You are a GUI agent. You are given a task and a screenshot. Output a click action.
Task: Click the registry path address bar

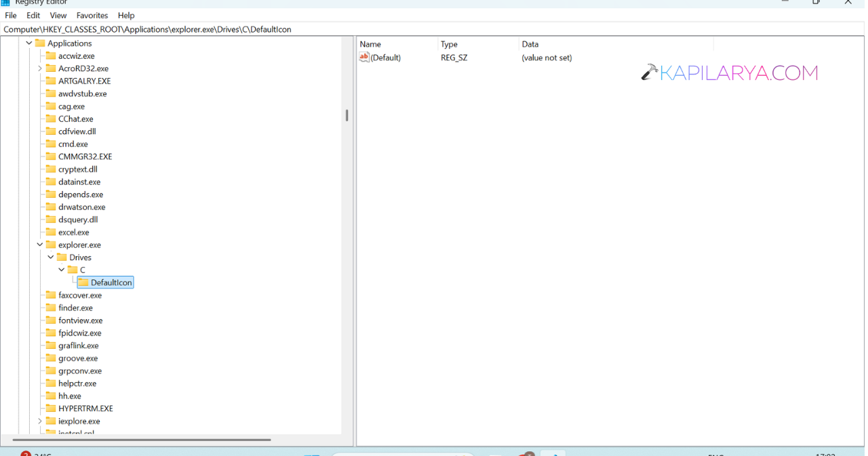point(432,29)
